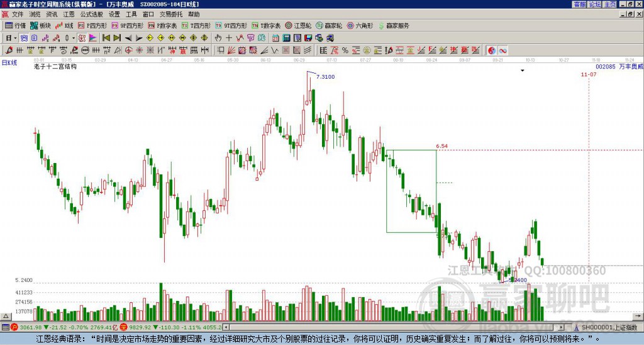Viewport: 644px width, 345px height.
Task: Toggle the yin-yang taiji icon
Action: point(491,50)
